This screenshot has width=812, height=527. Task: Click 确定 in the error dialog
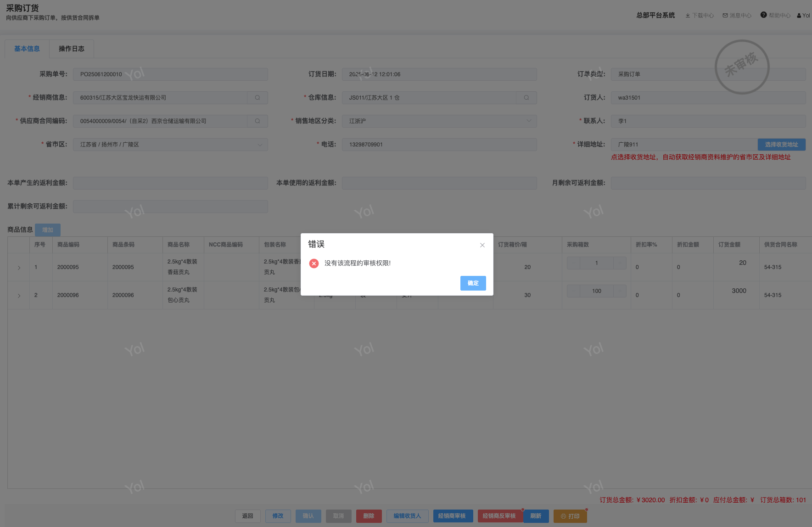473,283
